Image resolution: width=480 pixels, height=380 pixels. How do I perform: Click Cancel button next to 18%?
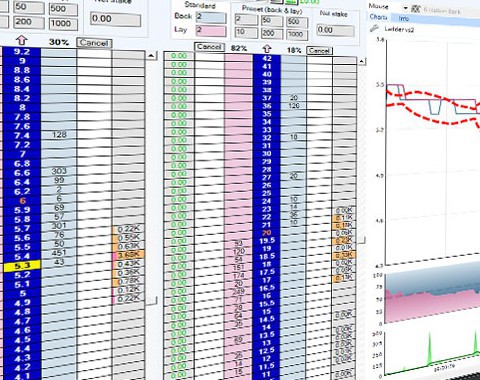[319, 51]
